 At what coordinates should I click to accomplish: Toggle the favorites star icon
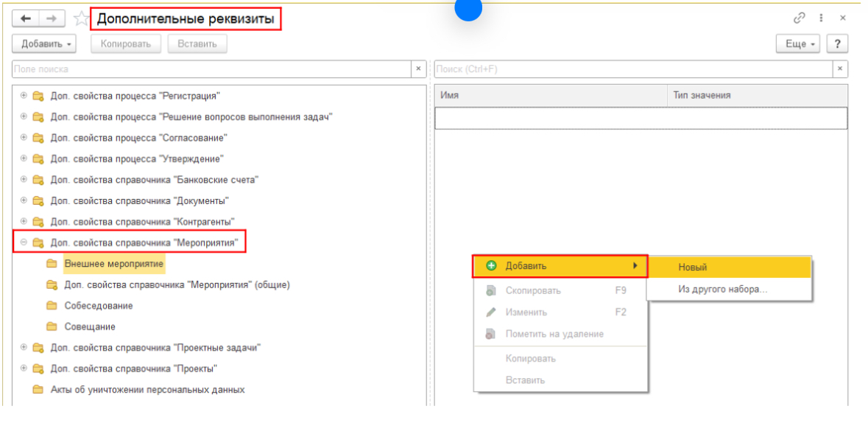pyautogui.click(x=82, y=19)
